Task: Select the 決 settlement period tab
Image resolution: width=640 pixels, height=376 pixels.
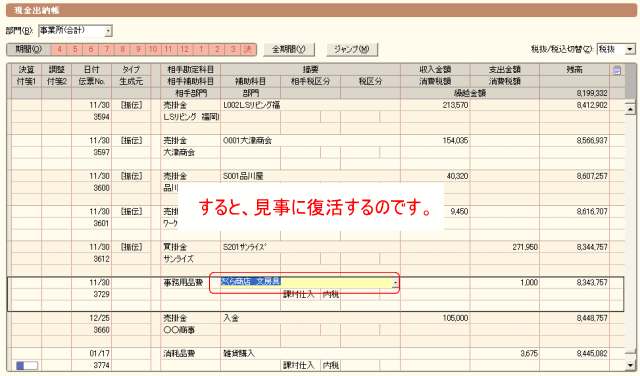Action: pos(248,49)
